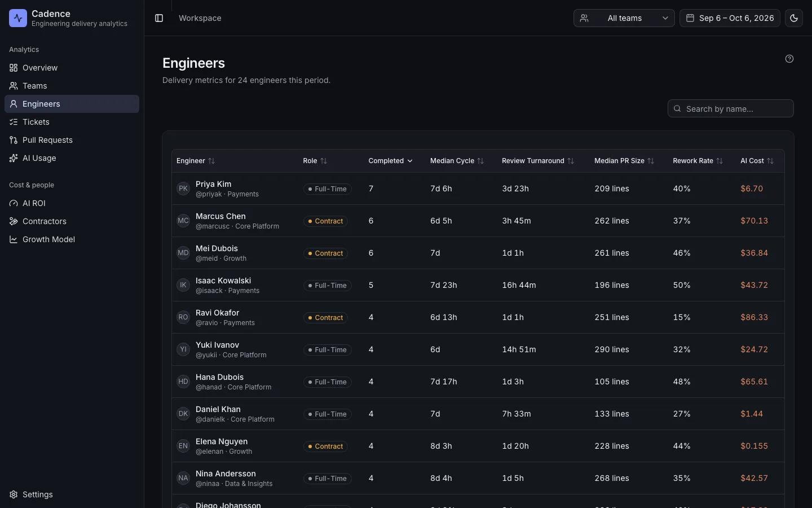Open the Sep 6 – Oct 6 date range picker
The width and height of the screenshot is (812, 508).
730,18
